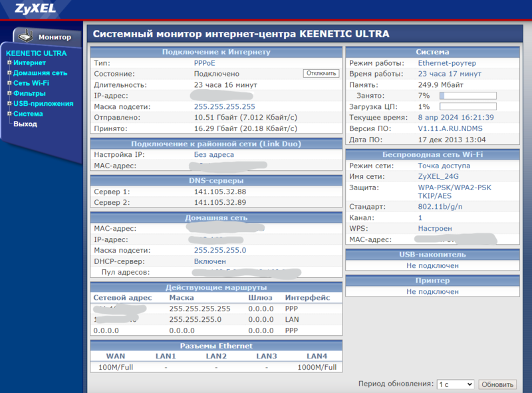Click the Разъемы Ethernet panel header

[x=216, y=346]
